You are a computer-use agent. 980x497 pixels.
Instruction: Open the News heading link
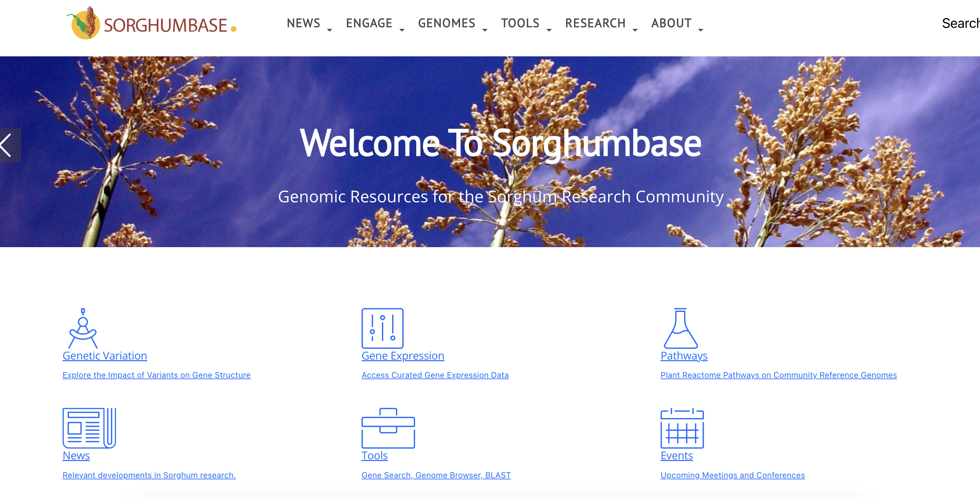76,456
